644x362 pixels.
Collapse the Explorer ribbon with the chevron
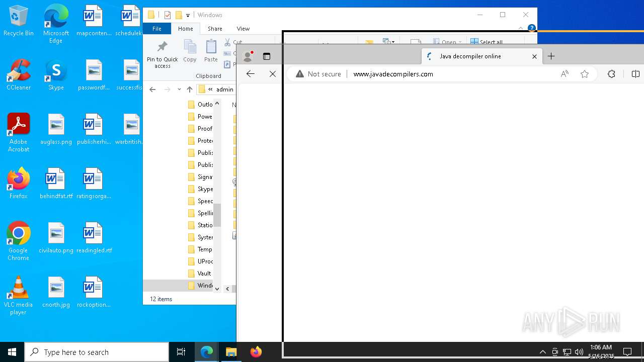point(521,28)
